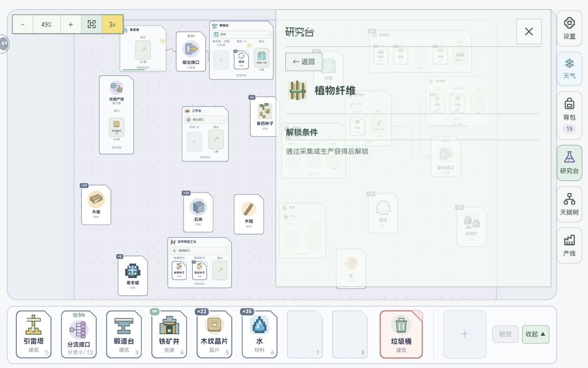Open the 产线 production line tab

[569, 245]
